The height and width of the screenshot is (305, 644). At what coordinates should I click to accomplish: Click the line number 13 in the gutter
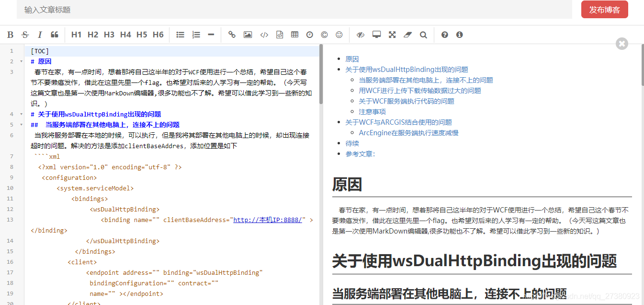tap(11, 220)
